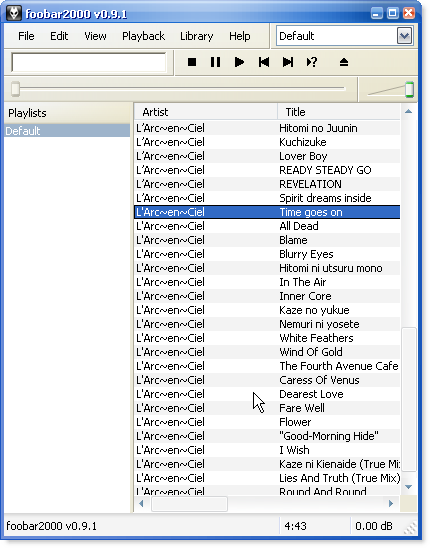Select the track Blurry Eyes
Screen dimensions: 430x548
pyautogui.click(x=267, y=254)
